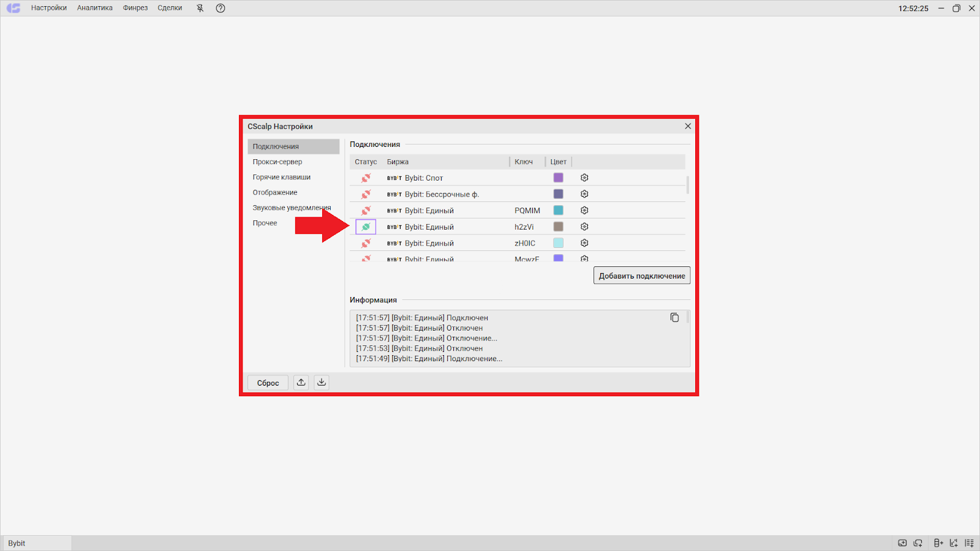
Task: Open gear settings in PQMIM row
Action: [x=584, y=210]
